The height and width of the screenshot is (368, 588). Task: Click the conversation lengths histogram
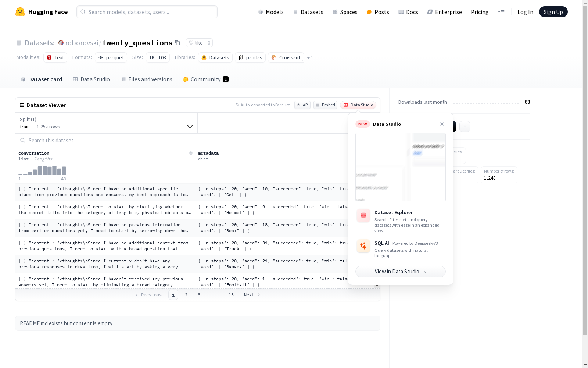(42, 170)
